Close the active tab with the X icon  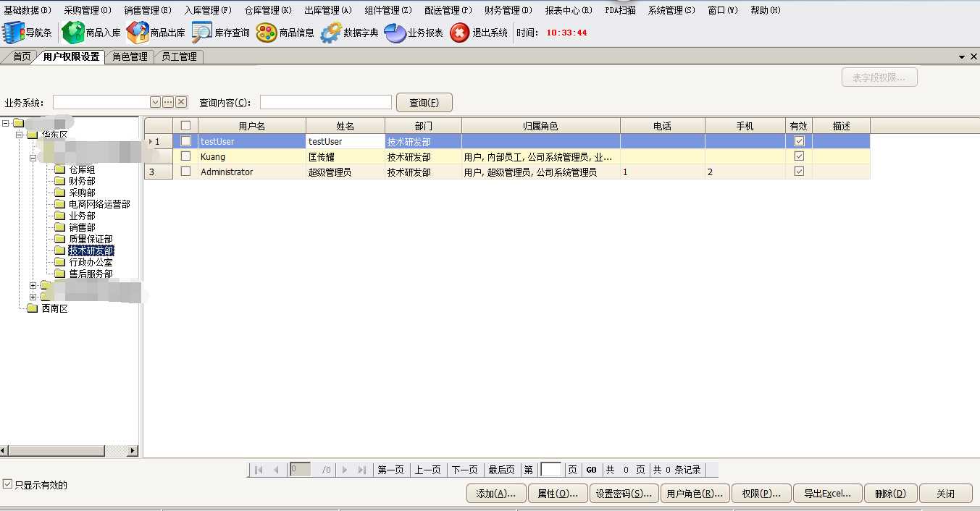click(973, 56)
